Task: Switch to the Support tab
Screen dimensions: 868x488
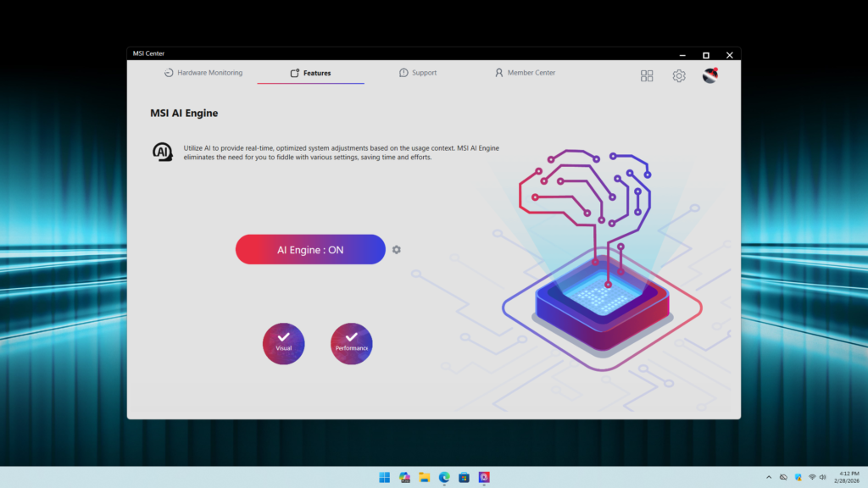Action: point(418,73)
